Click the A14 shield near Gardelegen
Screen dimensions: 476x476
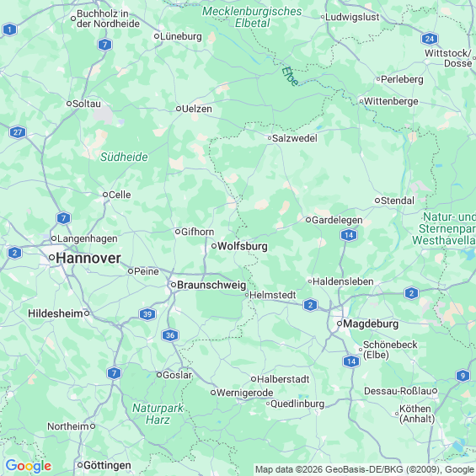(x=349, y=235)
